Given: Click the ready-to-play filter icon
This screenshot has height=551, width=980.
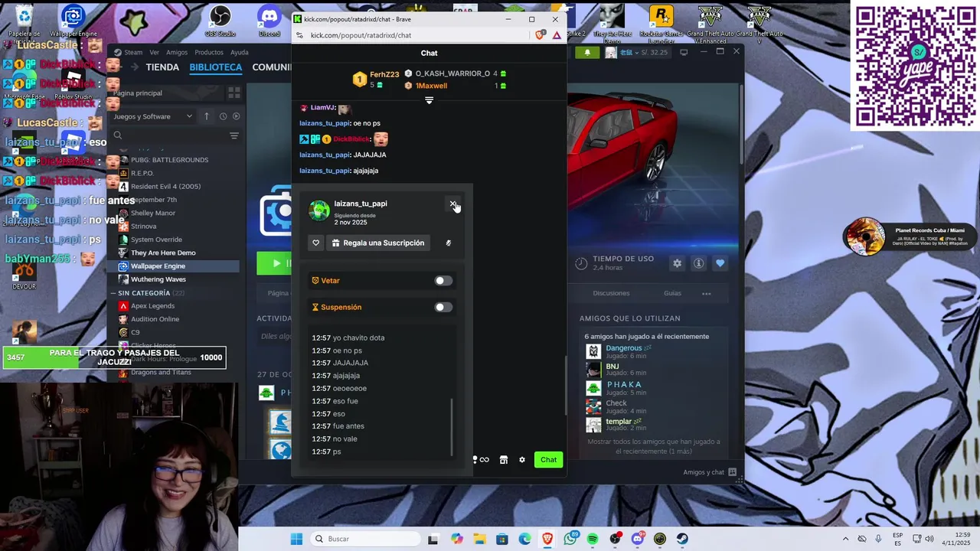Looking at the screenshot, I should click(236, 116).
